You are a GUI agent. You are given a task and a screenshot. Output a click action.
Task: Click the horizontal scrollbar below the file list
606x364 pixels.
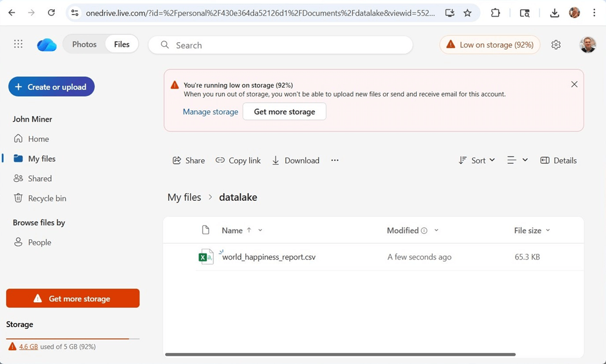coord(340,354)
